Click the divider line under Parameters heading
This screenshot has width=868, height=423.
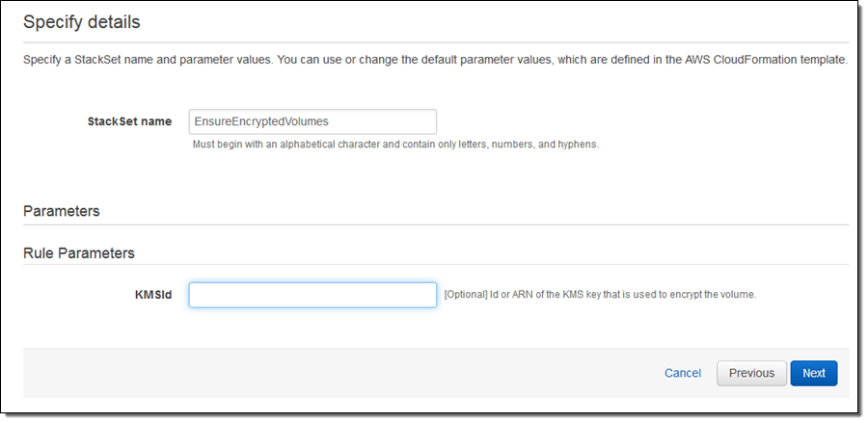pos(434,225)
